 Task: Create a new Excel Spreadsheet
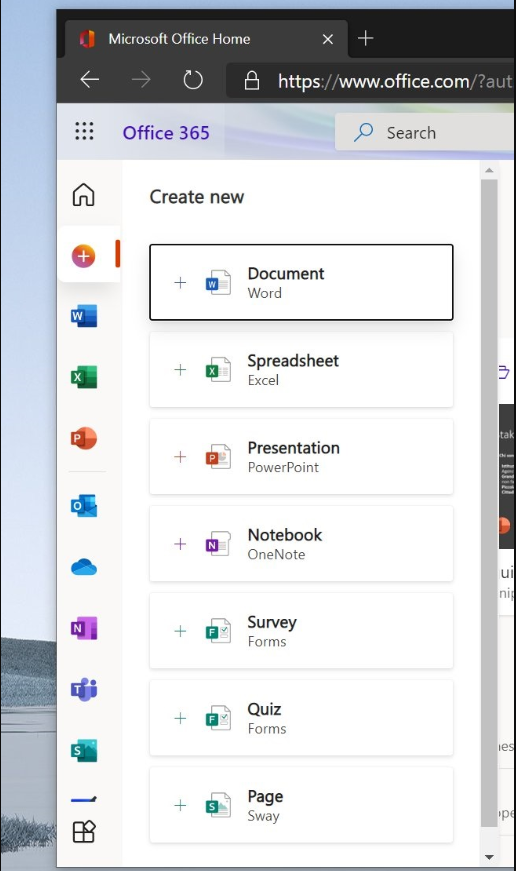click(x=301, y=369)
